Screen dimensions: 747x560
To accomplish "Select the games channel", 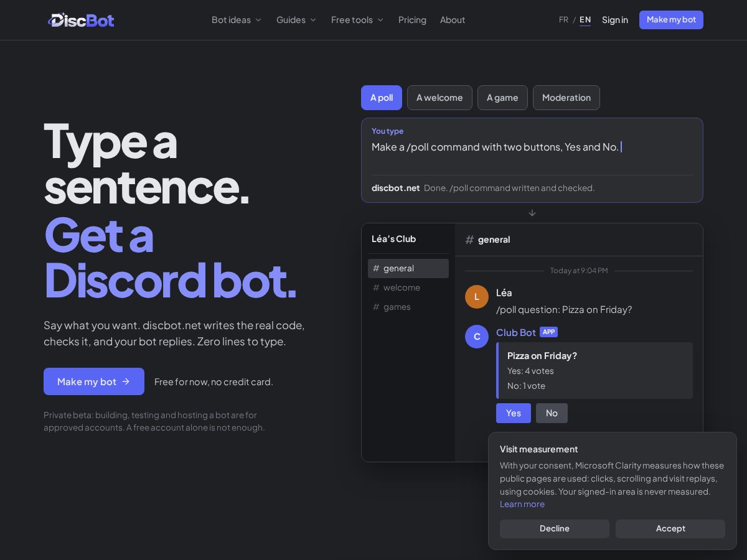I will (408, 307).
